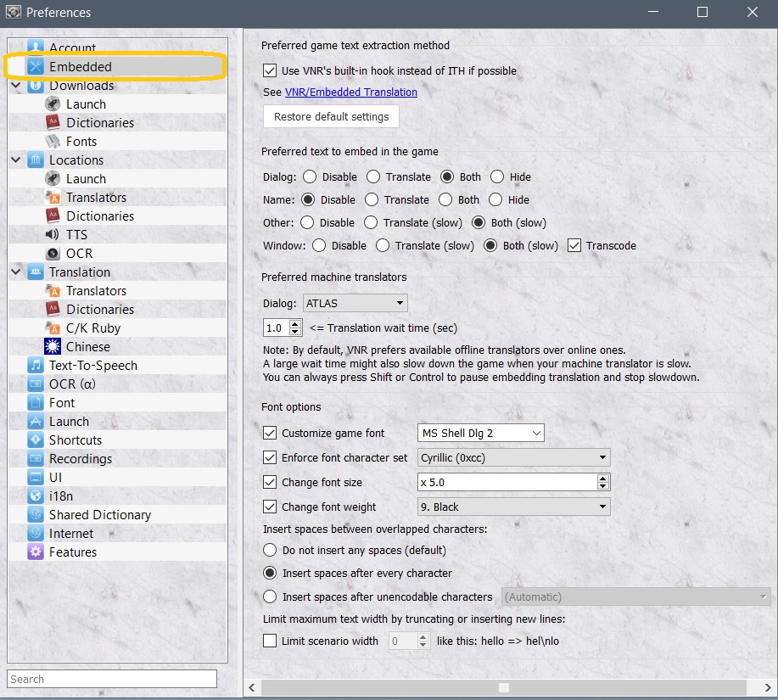Click the top-level Launch icon below Font
The image size is (778, 700).
(x=36, y=422)
